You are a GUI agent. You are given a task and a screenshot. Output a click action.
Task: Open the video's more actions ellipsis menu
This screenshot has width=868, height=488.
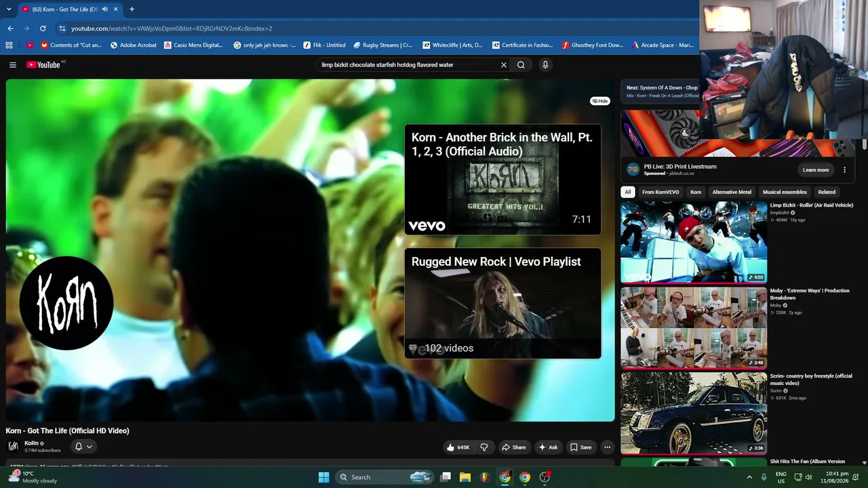[608, 447]
